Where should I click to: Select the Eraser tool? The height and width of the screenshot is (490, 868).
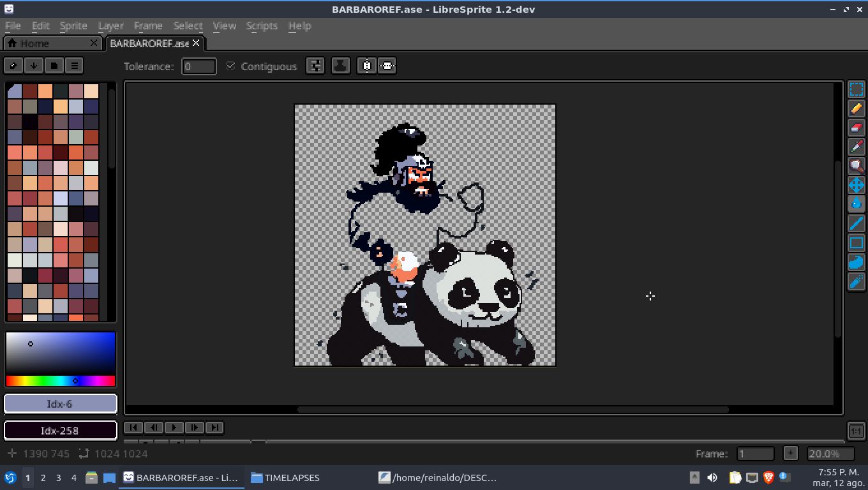pyautogui.click(x=856, y=128)
